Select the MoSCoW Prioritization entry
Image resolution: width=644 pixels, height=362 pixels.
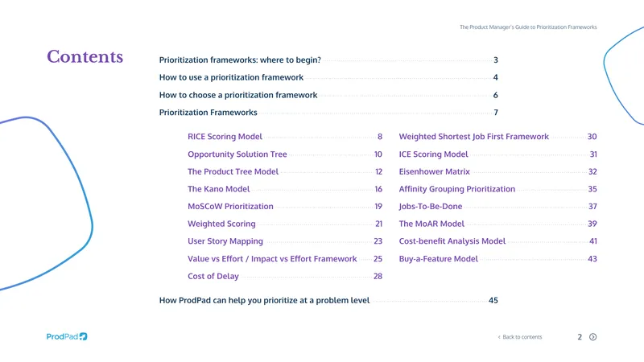point(285,207)
